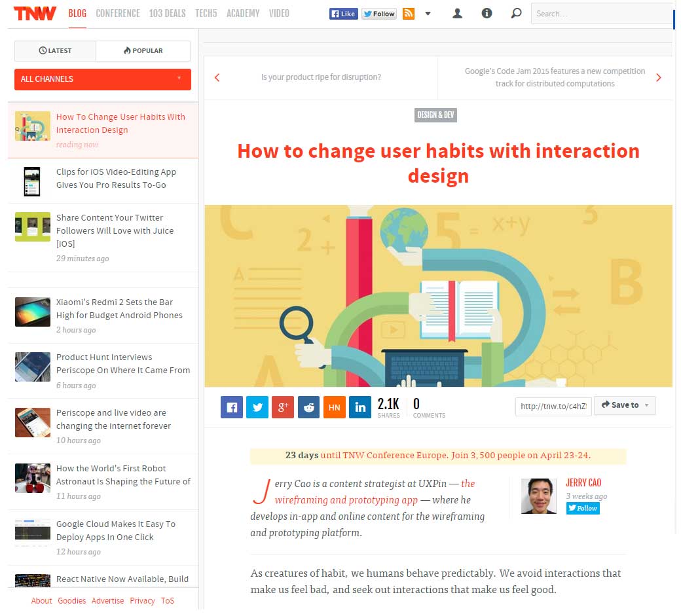Open the Advertise footer link
681x616 pixels.
107,600
